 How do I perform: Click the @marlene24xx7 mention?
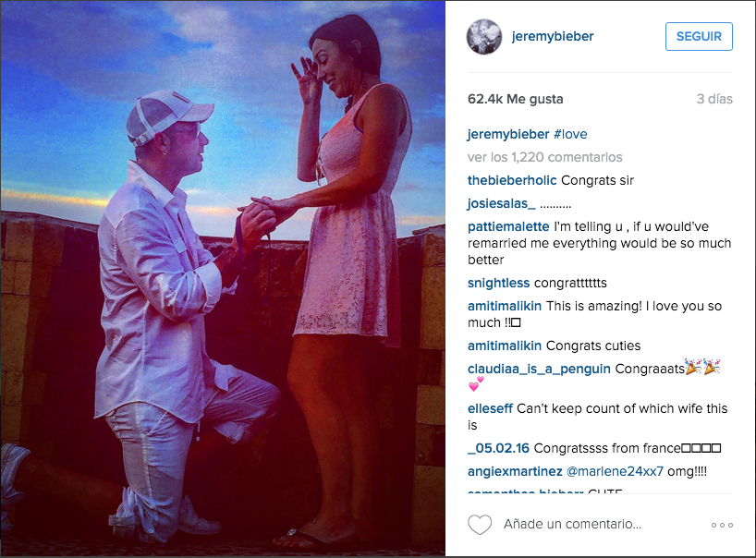point(615,471)
